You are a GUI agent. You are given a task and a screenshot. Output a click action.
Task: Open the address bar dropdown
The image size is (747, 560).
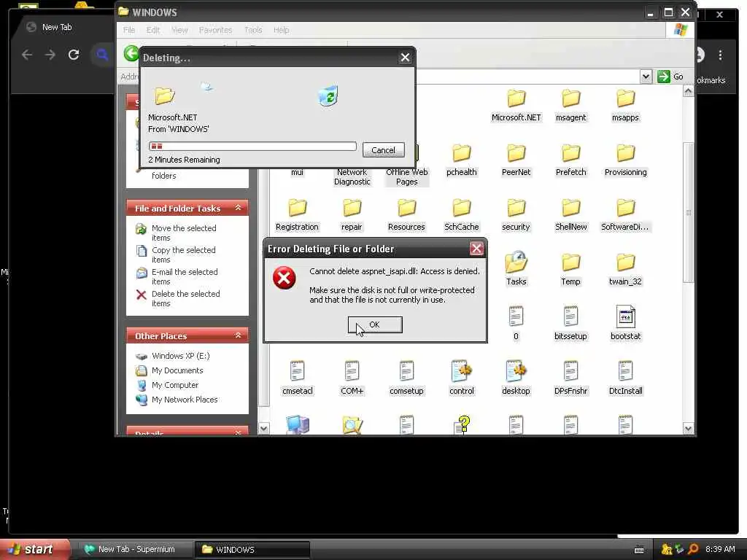pyautogui.click(x=646, y=76)
